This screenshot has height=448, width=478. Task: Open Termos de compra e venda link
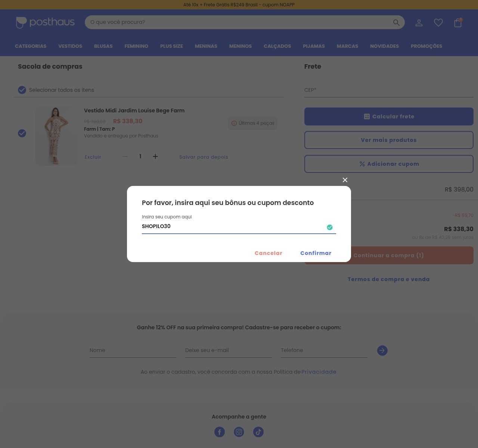point(389,279)
